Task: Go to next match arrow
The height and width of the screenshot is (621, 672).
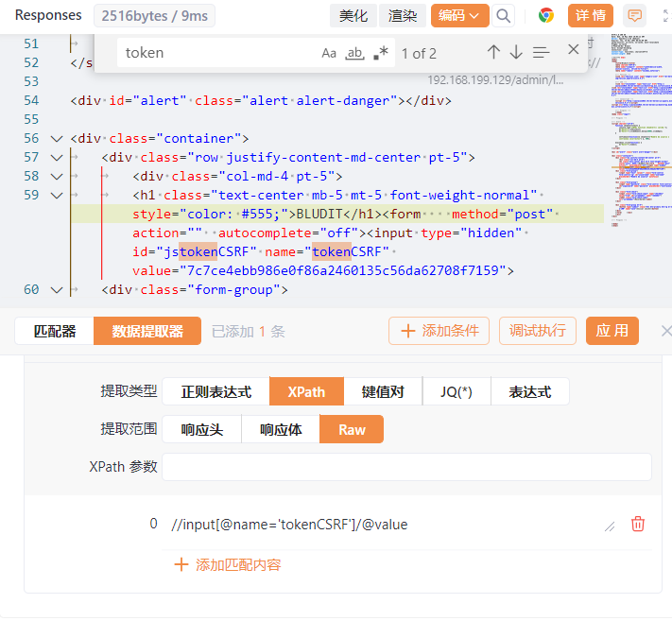Action: pyautogui.click(x=516, y=52)
